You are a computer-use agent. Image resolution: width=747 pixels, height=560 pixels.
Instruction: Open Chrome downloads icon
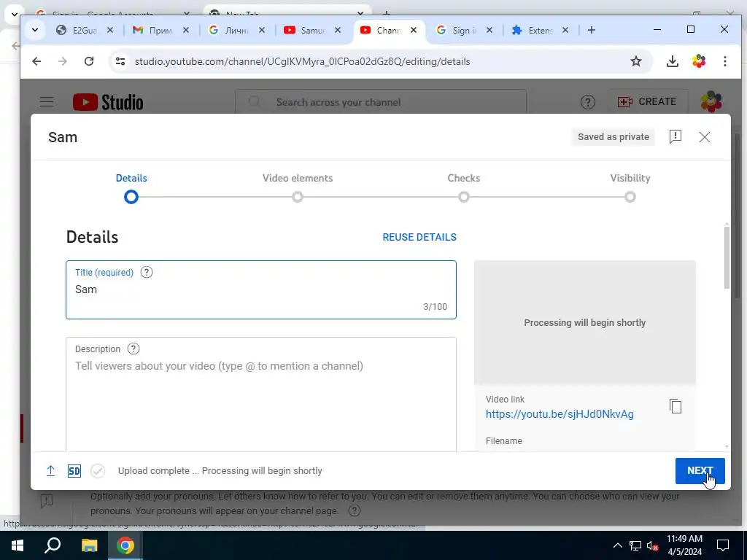(672, 61)
